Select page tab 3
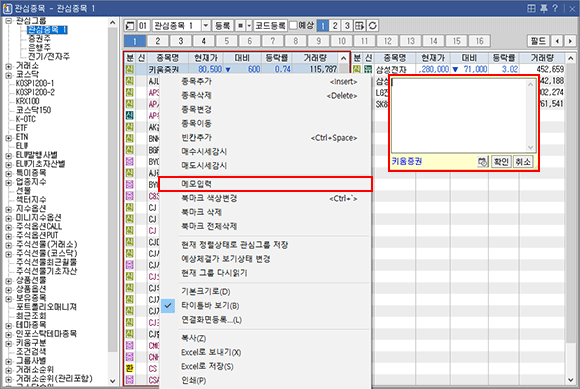Image resolution: width=580 pixels, height=389 pixels. click(181, 41)
